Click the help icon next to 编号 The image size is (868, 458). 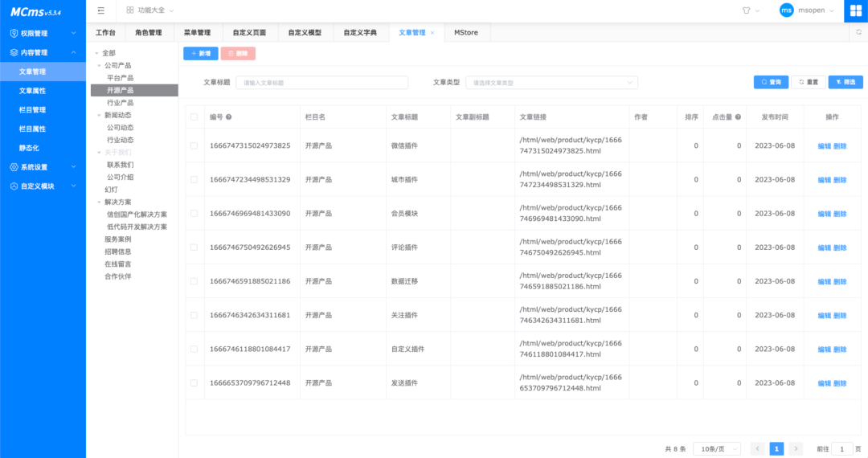coord(228,117)
